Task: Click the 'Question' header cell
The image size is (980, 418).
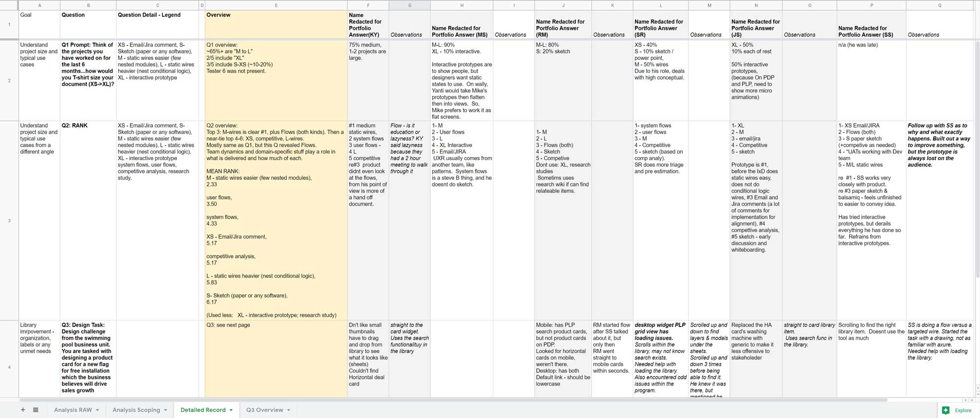Action: pos(88,24)
